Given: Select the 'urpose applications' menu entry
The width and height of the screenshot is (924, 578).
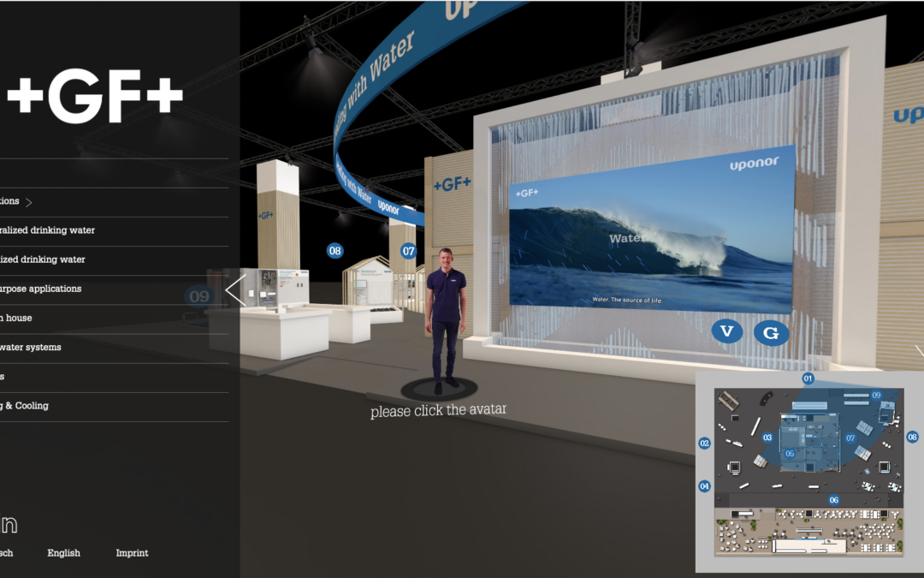Looking at the screenshot, I should click(41, 289).
